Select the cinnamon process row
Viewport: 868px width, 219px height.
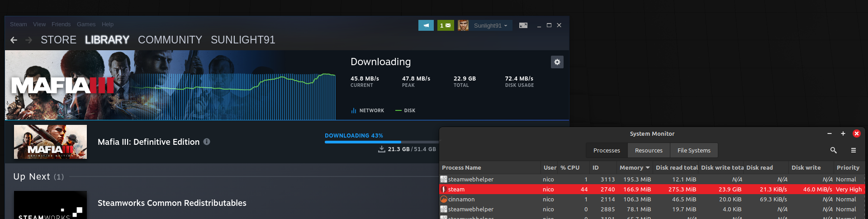click(652, 200)
